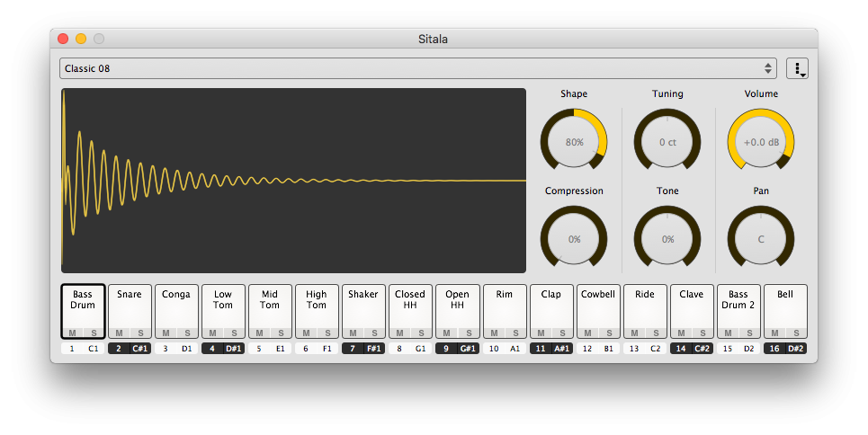This screenshot has width=868, height=435.
Task: Solo the Bass Drum 2 pad
Action: pyautogui.click(x=749, y=333)
